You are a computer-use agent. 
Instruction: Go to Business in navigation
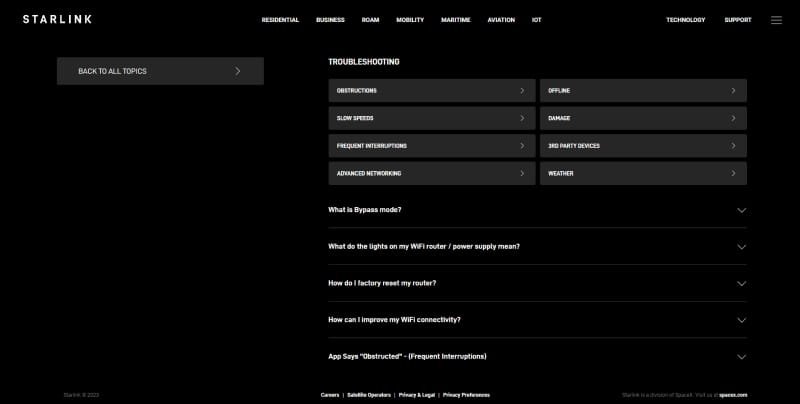330,20
